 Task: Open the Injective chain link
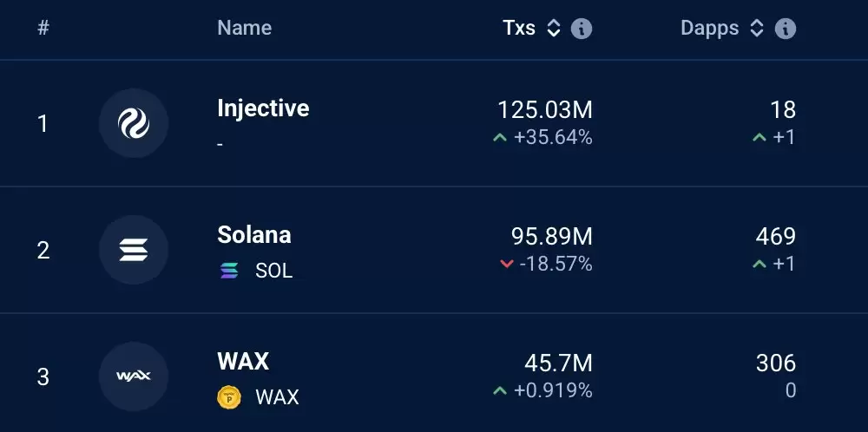pyautogui.click(x=263, y=108)
